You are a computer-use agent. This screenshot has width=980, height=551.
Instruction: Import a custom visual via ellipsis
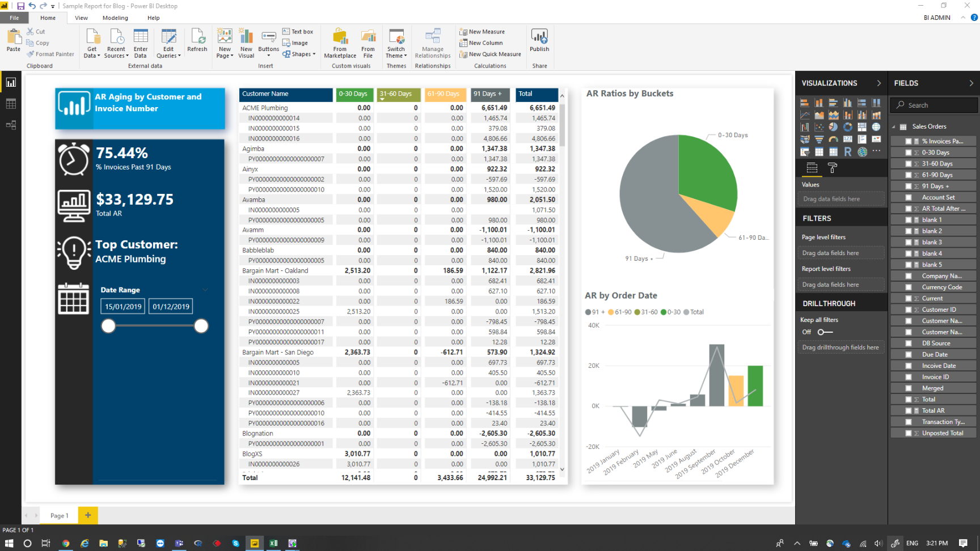click(876, 151)
